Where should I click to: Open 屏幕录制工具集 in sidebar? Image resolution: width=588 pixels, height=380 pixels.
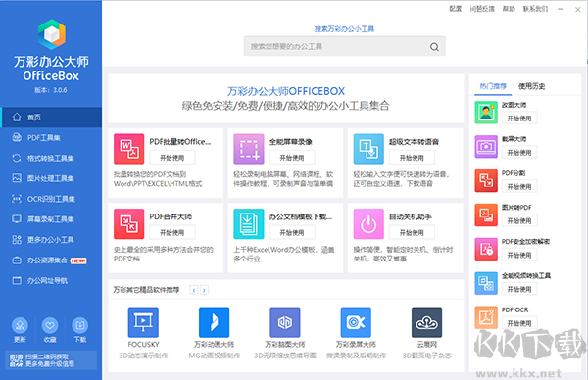coord(51,219)
